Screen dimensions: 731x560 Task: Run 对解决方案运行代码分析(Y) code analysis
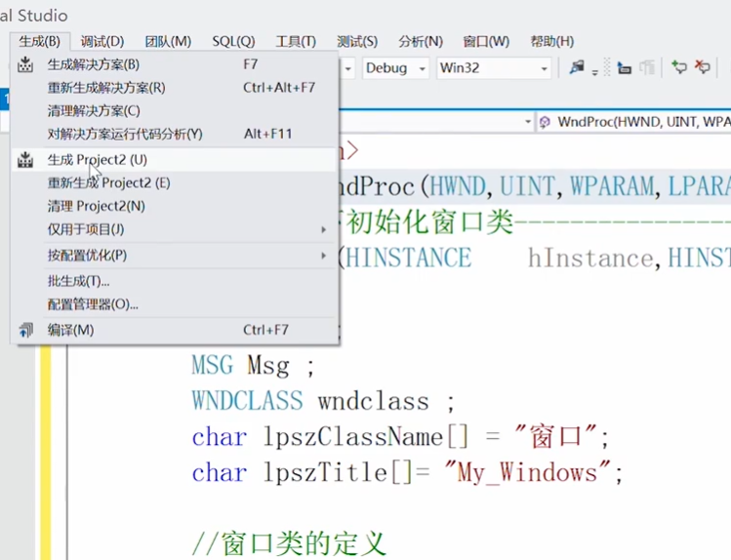point(175,135)
